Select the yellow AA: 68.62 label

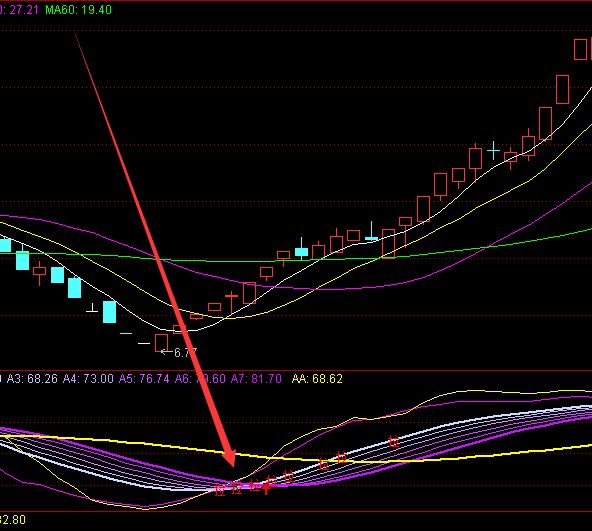(317, 378)
